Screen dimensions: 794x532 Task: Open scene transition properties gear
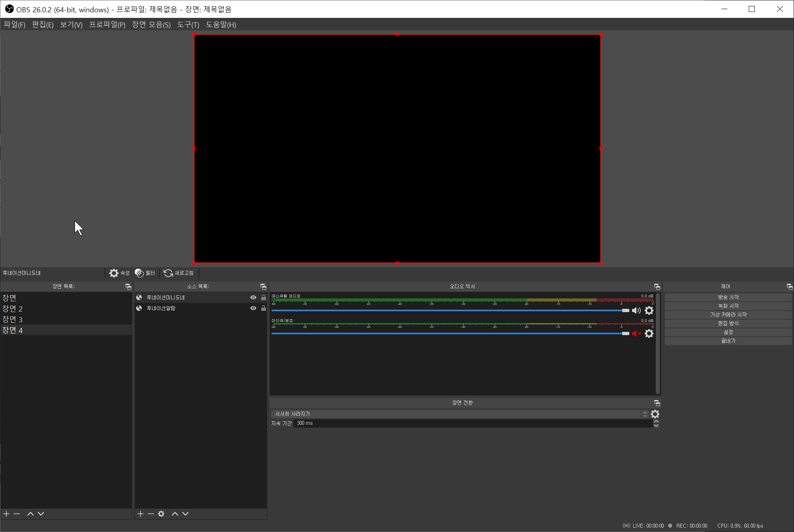[x=655, y=414]
